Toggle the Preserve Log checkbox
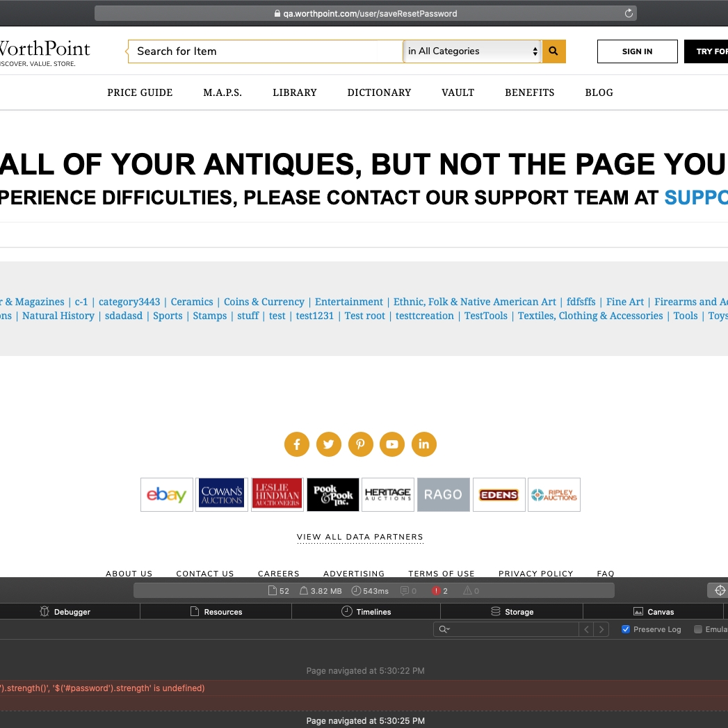The image size is (728, 728). 626,629
